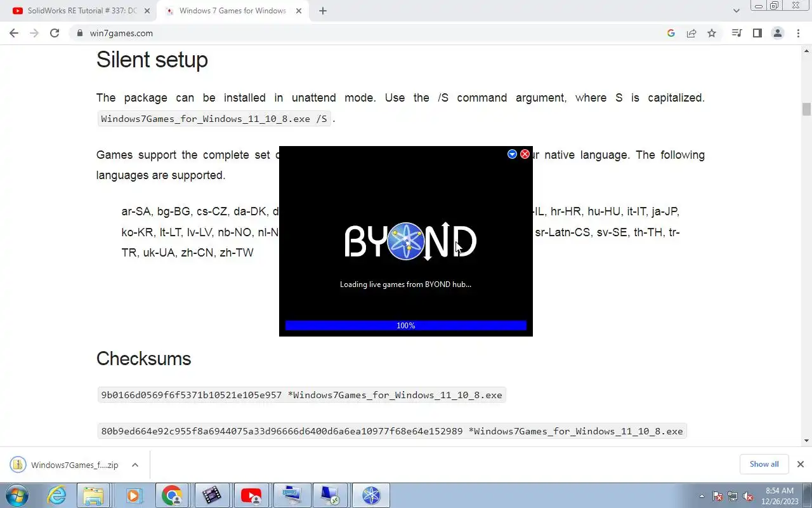Click the Checksums heading
This screenshot has height=508, width=812.
(x=143, y=359)
